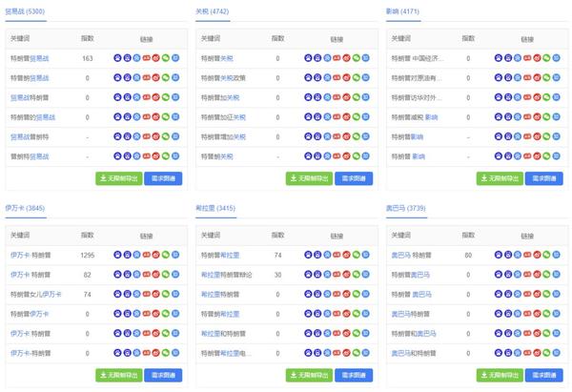
Task: Click green 无限制导出 button in 奥巴马 panel
Action: click(x=500, y=375)
